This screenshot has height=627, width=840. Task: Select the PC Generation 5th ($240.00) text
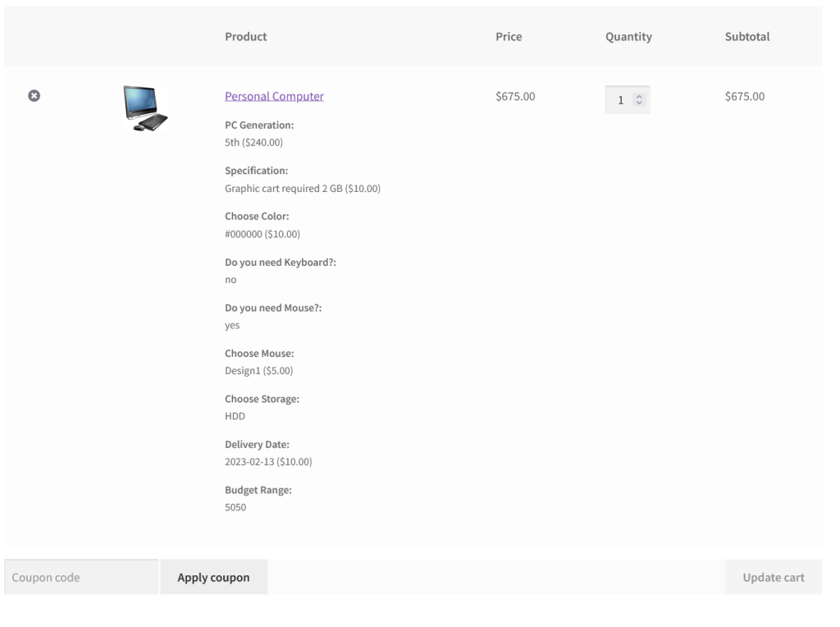tap(253, 142)
